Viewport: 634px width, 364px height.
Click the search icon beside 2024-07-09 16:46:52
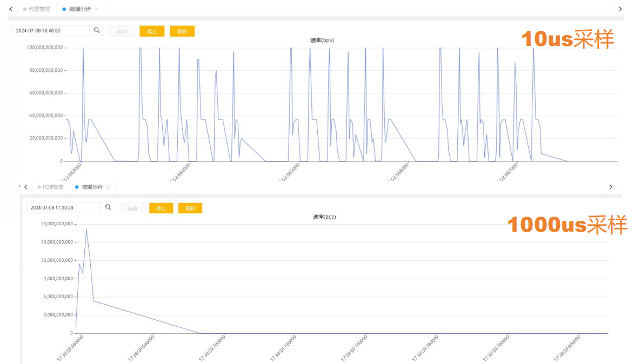[x=97, y=30]
